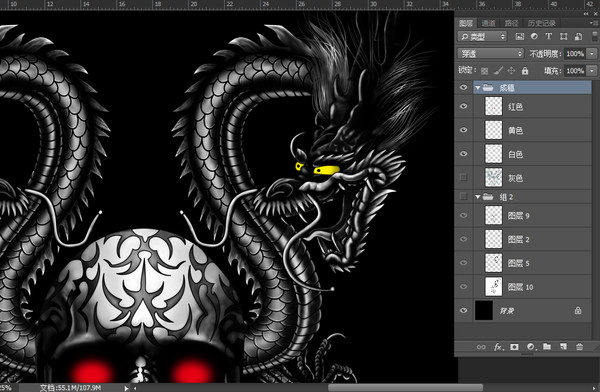Delete layer trash icon
The height and width of the screenshot is (392, 600).
[x=579, y=347]
